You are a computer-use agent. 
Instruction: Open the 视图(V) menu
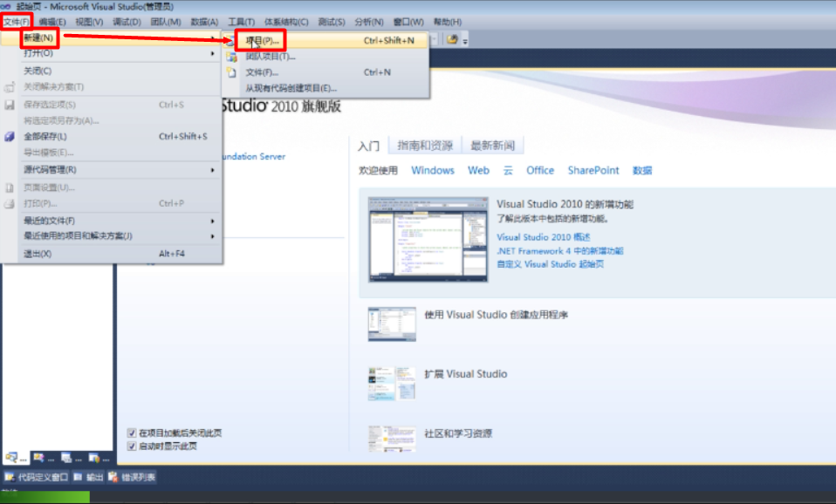tap(89, 22)
